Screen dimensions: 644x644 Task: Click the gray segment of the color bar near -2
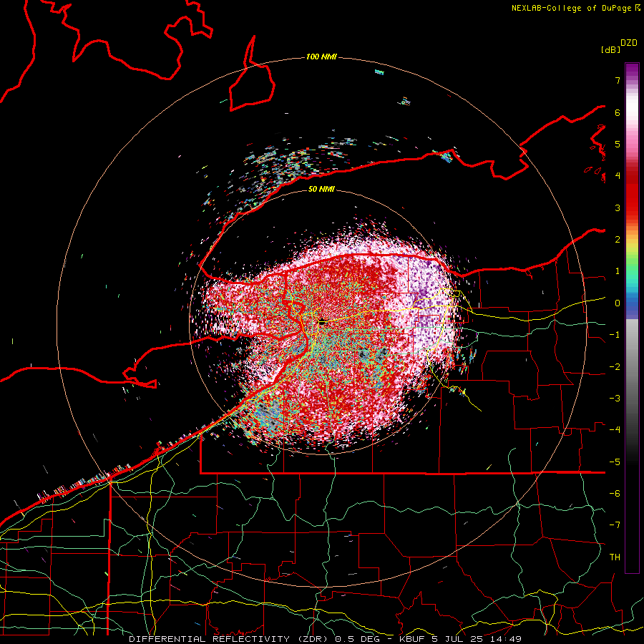632,366
